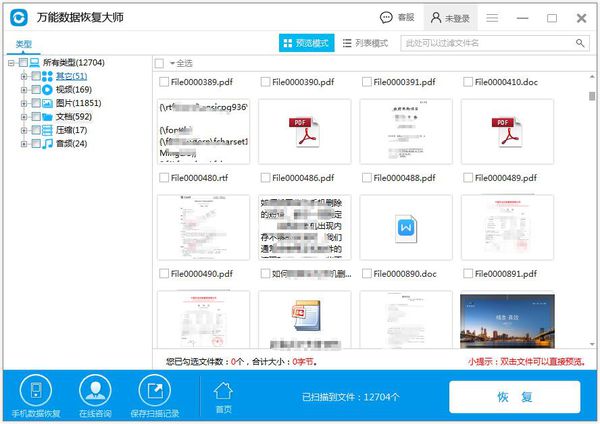This screenshot has width=600, height=424.
Task: Check the File0000390.pdf checkbox
Action: coord(265,82)
